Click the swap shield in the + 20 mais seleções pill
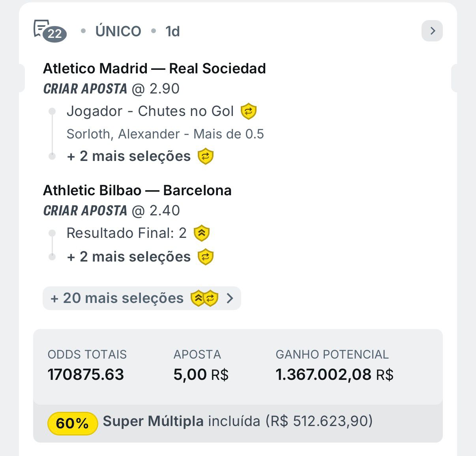The image size is (476, 456). click(x=211, y=298)
